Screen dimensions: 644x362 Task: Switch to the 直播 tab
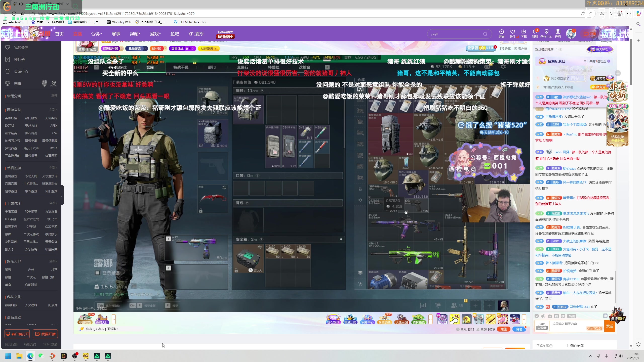[x=78, y=34]
